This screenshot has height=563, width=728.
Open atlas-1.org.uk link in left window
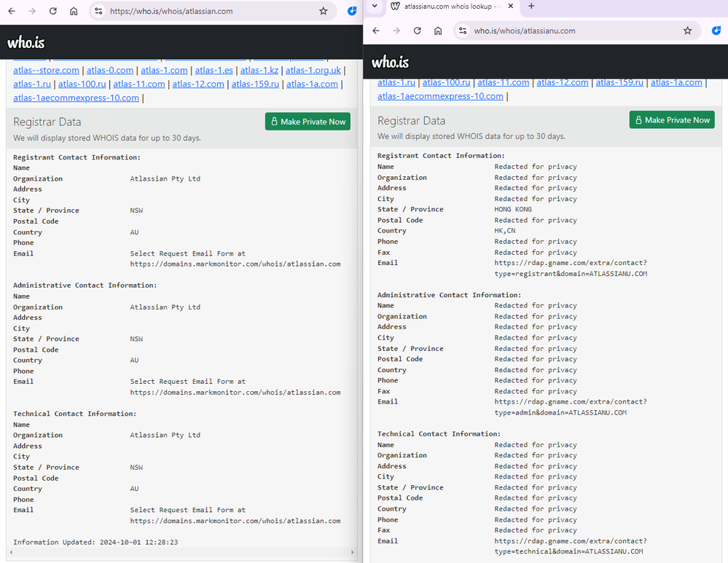(x=313, y=70)
